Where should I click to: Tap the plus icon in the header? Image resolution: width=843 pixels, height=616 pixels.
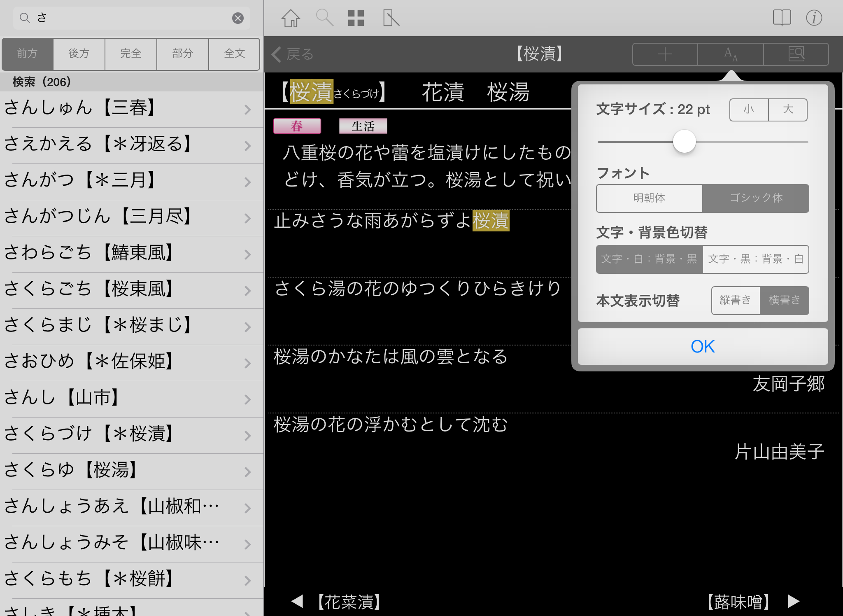coord(665,54)
